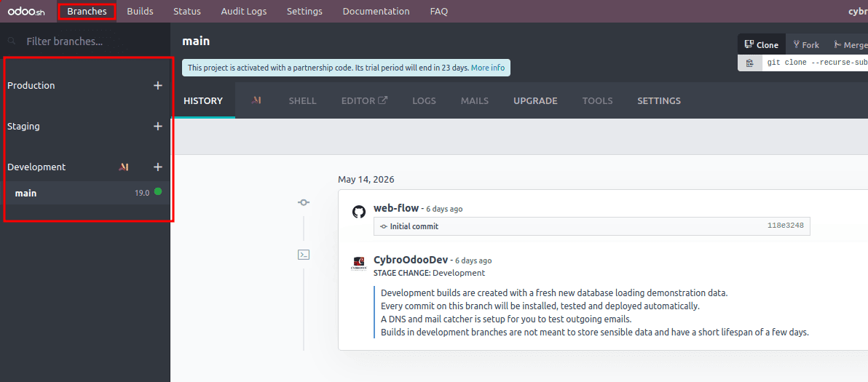Click the 19.0 version label

point(142,193)
